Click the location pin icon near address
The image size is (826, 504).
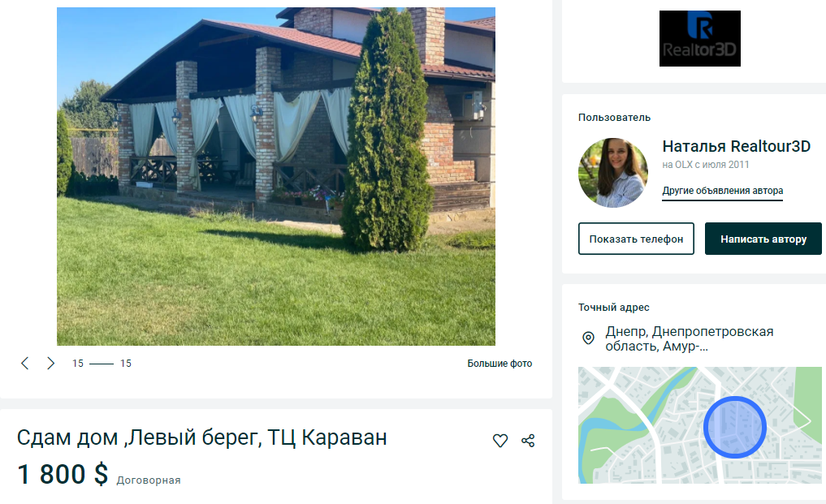pos(588,338)
